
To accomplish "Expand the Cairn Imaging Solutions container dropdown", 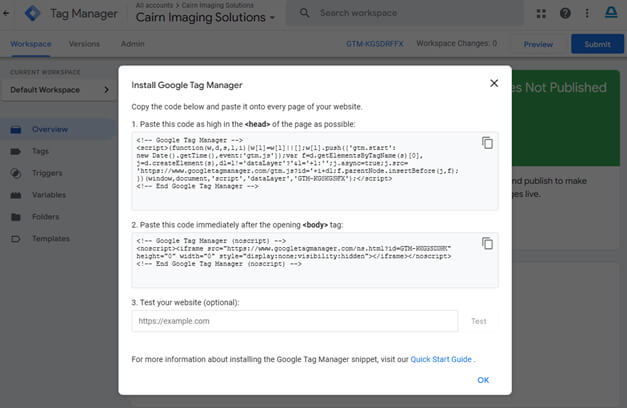I will 272,18.
